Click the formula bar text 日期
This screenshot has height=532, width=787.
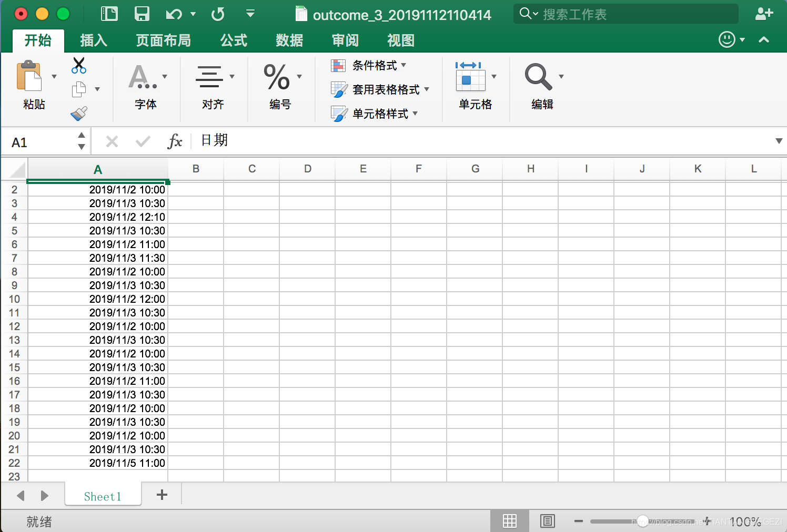click(214, 140)
